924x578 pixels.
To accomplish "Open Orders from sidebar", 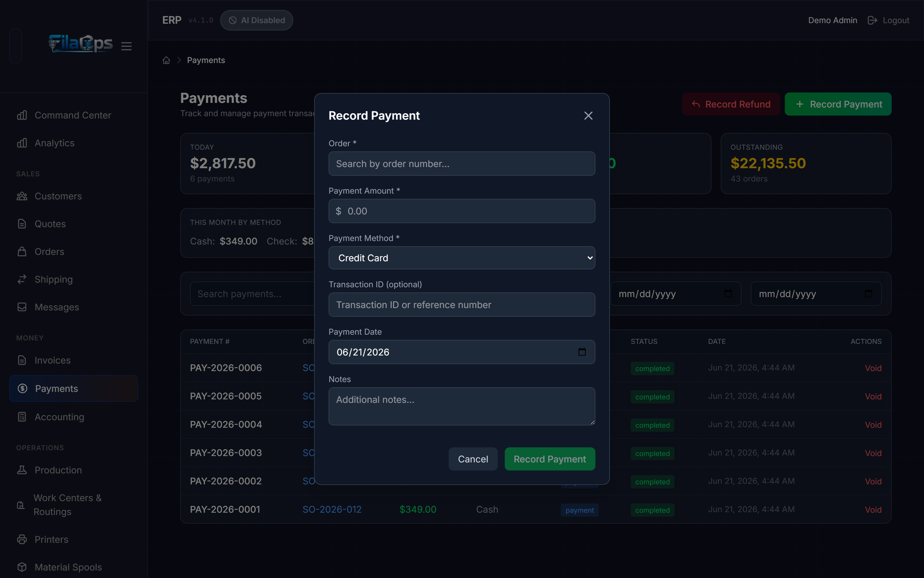I will tap(73, 251).
